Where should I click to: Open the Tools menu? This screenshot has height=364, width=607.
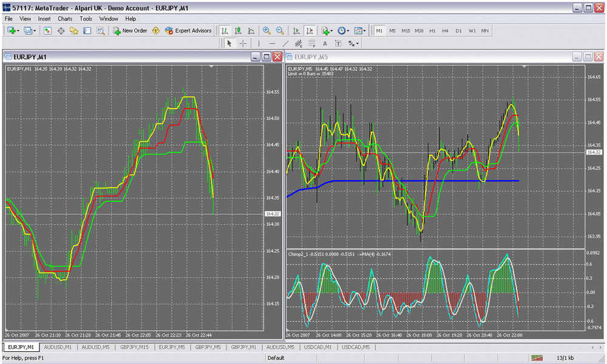(86, 19)
